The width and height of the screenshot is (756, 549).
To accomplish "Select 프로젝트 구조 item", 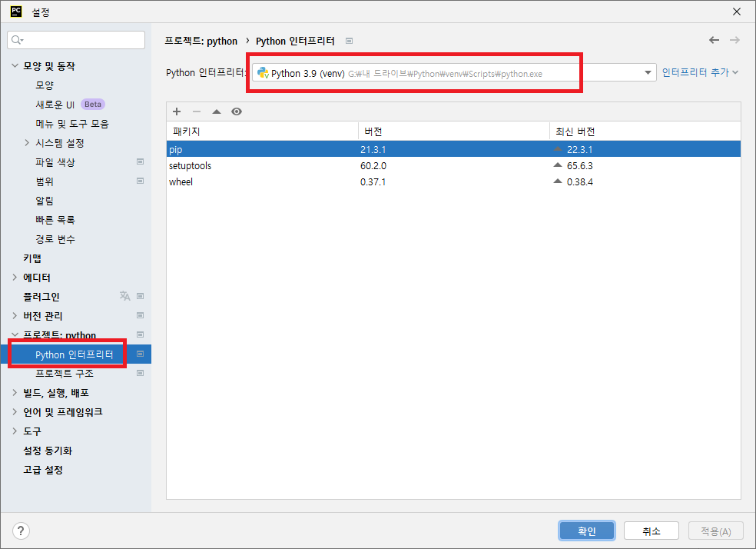I will (x=65, y=374).
